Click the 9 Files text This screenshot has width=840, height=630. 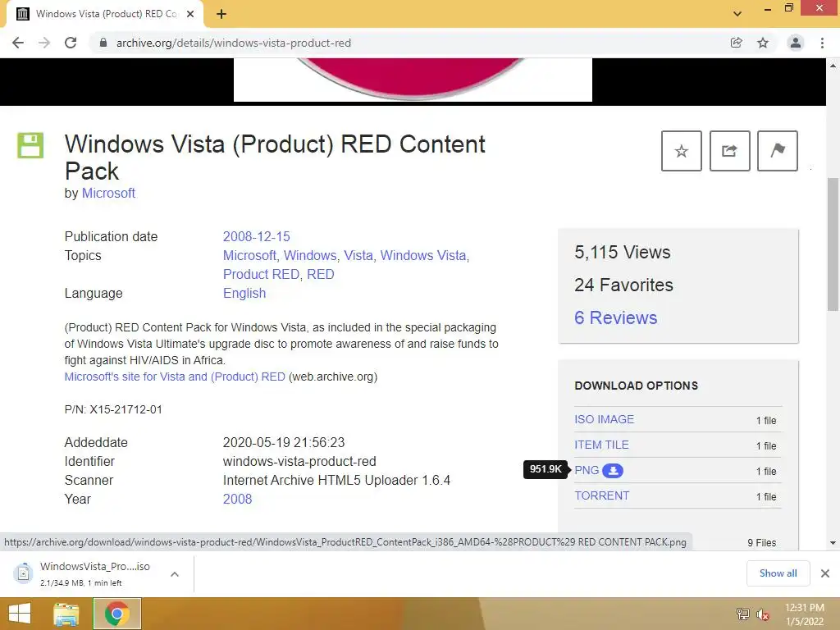tap(762, 543)
